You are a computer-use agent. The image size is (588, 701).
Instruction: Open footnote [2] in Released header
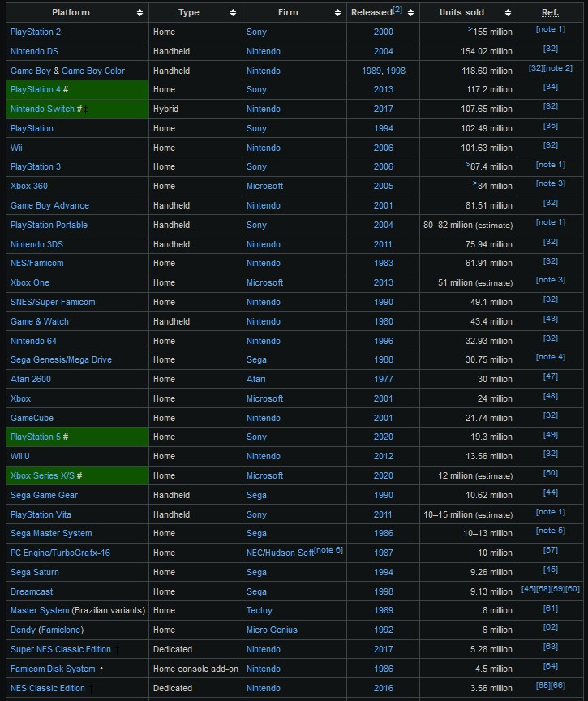pyautogui.click(x=397, y=10)
